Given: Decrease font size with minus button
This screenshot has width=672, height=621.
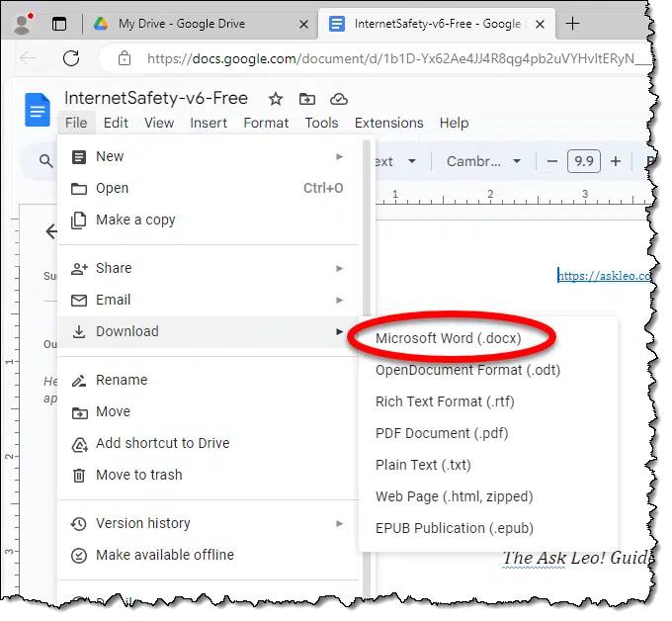Looking at the screenshot, I should tap(552, 162).
